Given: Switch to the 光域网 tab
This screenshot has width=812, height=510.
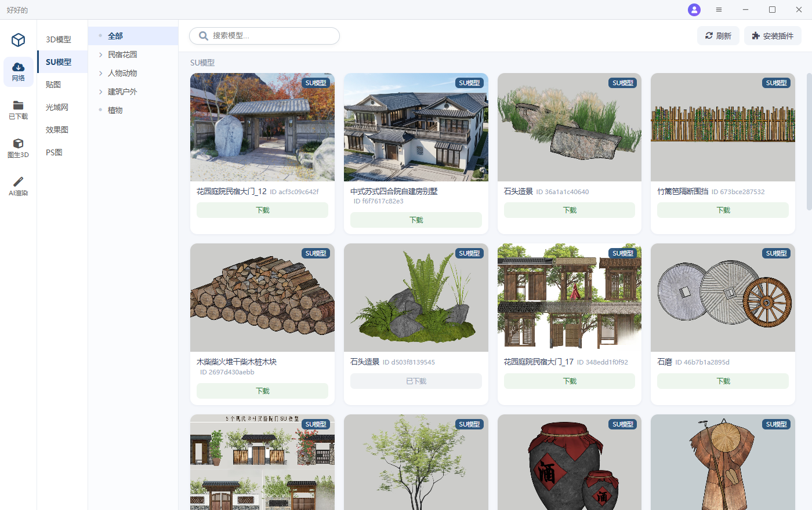Looking at the screenshot, I should point(63,107).
